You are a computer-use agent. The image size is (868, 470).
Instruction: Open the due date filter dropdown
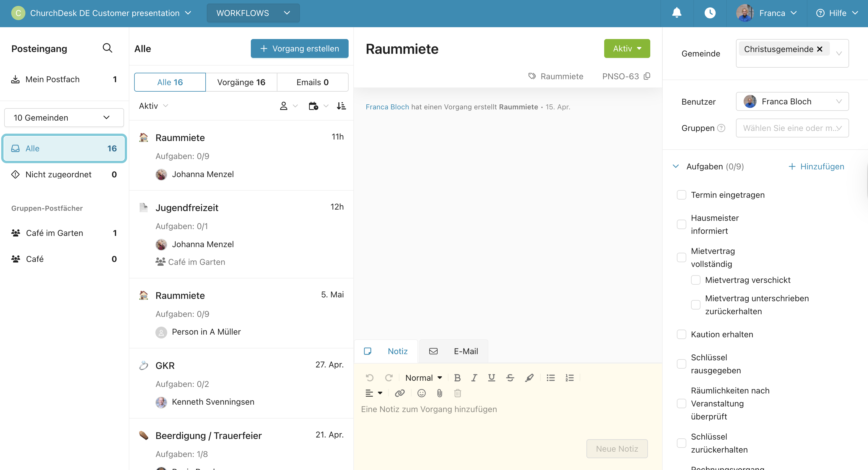(318, 106)
